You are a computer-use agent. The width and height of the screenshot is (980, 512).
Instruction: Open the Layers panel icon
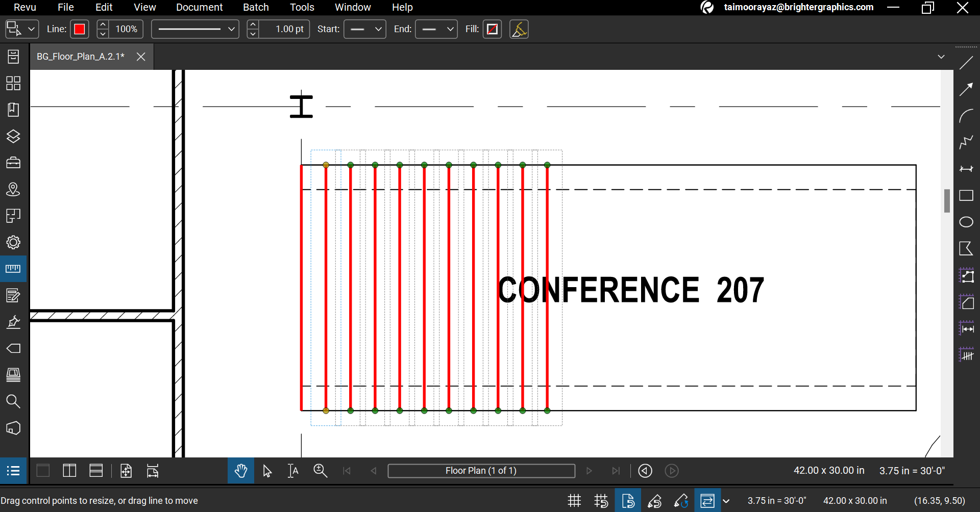pyautogui.click(x=13, y=136)
